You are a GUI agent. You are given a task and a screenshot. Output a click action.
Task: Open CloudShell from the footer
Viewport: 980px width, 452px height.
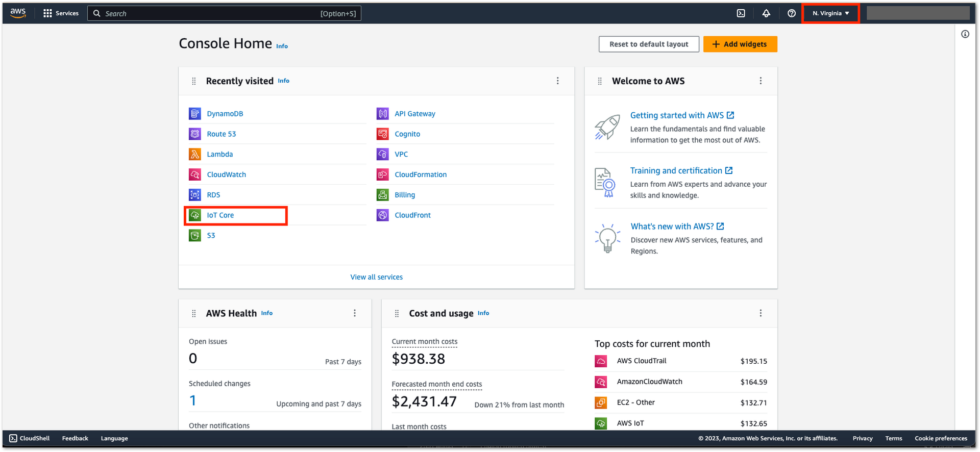click(x=30, y=438)
